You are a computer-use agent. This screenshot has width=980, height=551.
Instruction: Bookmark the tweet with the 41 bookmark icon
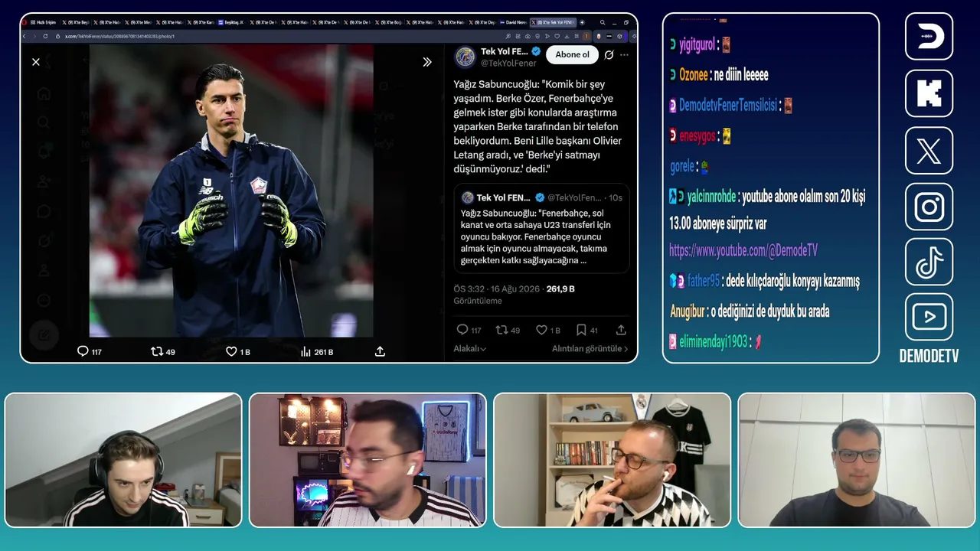tap(581, 330)
